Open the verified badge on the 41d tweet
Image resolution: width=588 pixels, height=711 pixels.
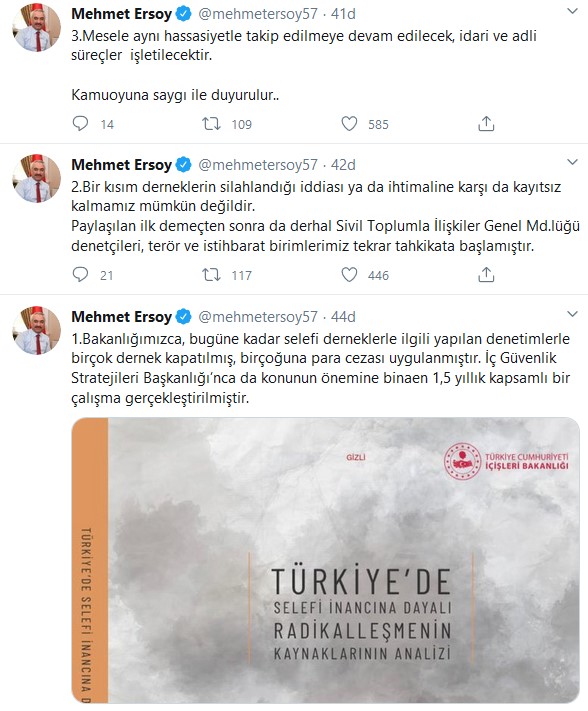pyautogui.click(x=183, y=14)
